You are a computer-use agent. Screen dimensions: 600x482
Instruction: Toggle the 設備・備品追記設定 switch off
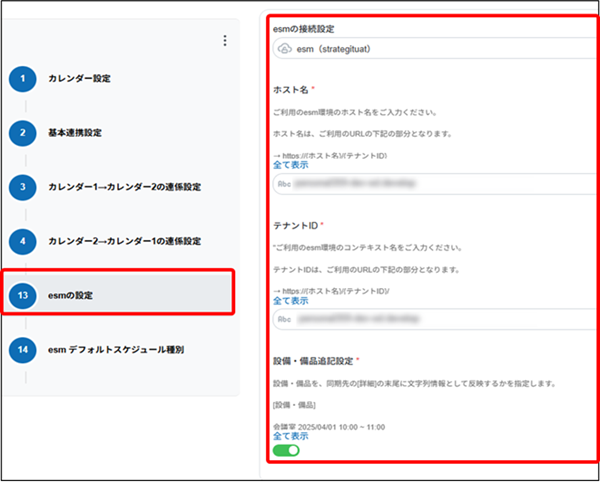(286, 450)
